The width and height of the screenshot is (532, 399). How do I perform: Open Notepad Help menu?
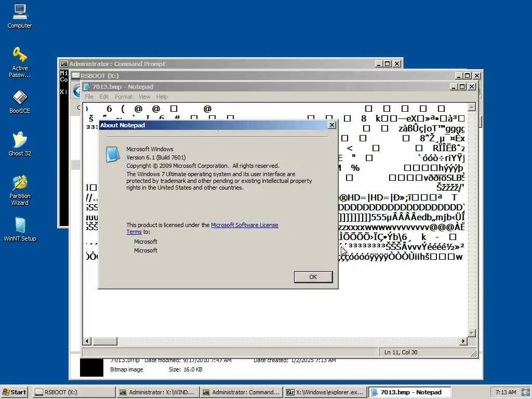click(x=162, y=97)
